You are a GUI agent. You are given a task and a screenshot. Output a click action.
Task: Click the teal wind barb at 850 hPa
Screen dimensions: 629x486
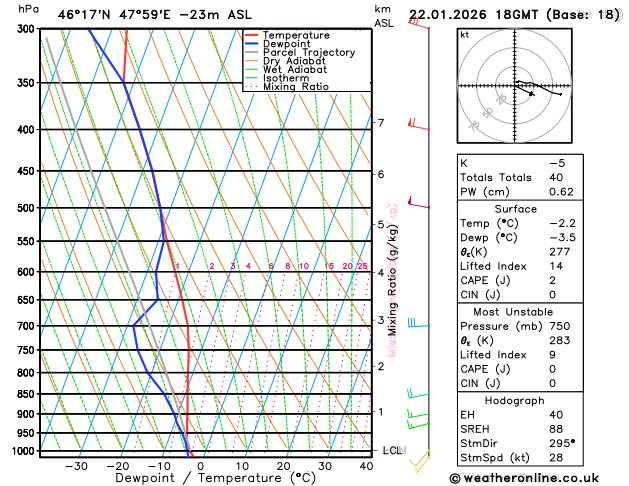418,393
